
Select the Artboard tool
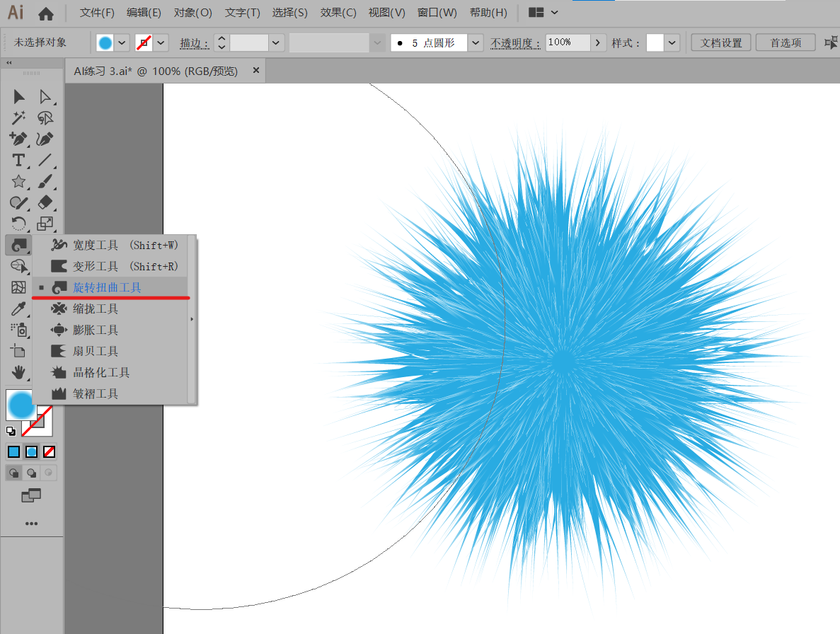coord(18,351)
